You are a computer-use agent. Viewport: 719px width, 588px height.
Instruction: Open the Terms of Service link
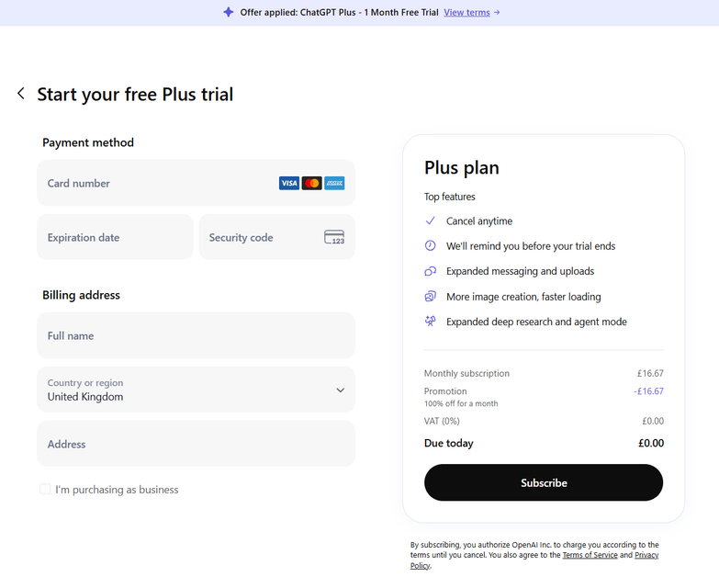(590, 555)
